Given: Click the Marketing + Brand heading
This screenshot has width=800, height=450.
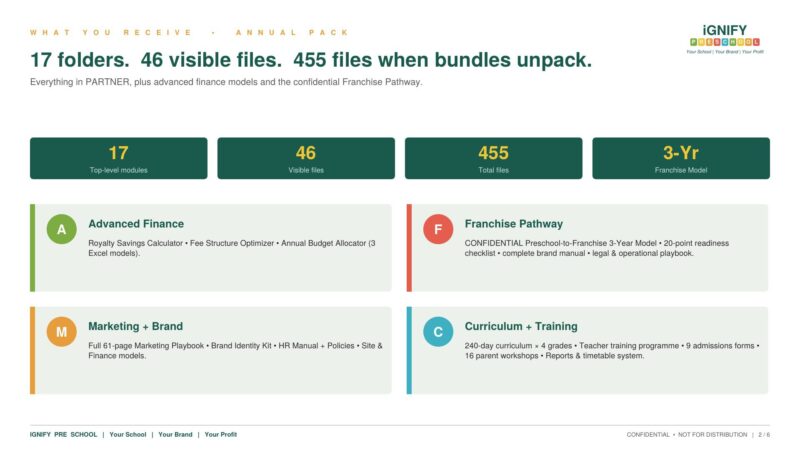Looking at the screenshot, I should point(136,327).
